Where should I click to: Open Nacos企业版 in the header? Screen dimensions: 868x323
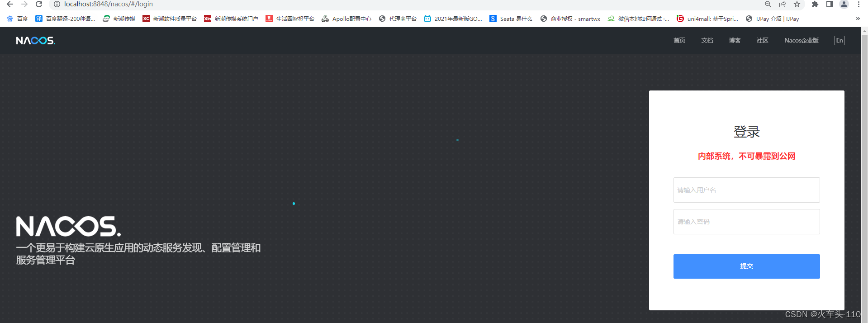coord(801,40)
